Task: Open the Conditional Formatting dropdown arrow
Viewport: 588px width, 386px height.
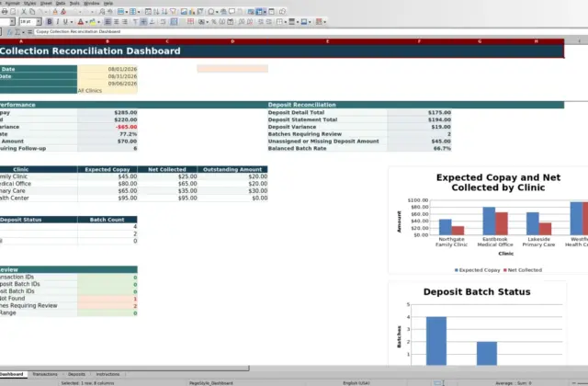Action: tap(324, 22)
